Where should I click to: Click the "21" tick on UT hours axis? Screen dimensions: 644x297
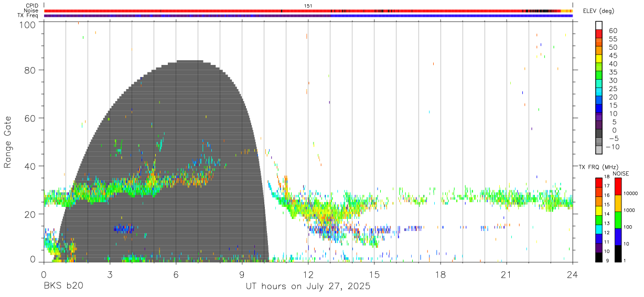506,274
